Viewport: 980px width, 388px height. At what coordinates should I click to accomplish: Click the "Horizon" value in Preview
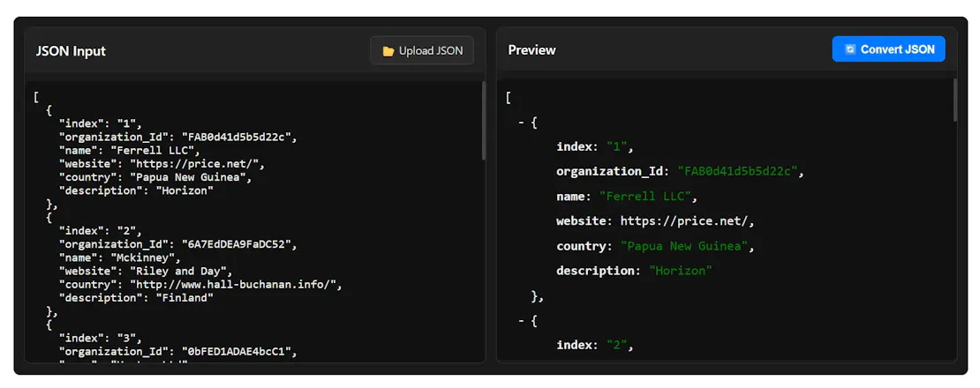click(681, 271)
